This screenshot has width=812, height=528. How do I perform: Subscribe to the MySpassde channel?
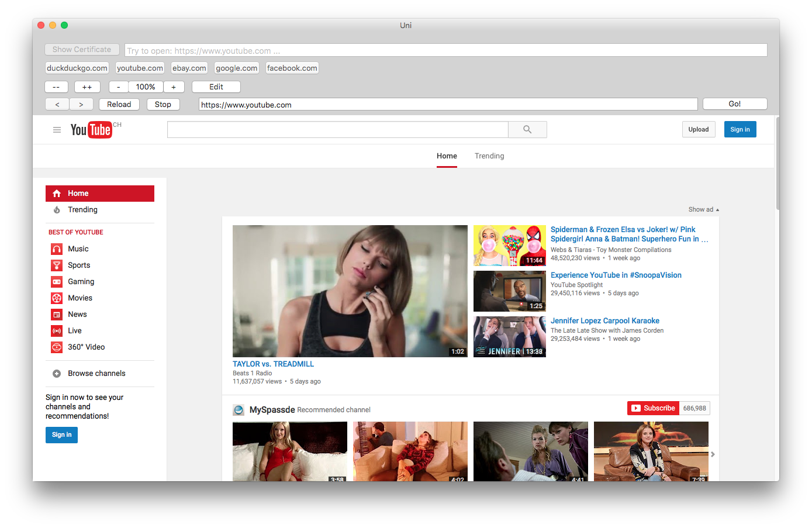[x=653, y=408]
